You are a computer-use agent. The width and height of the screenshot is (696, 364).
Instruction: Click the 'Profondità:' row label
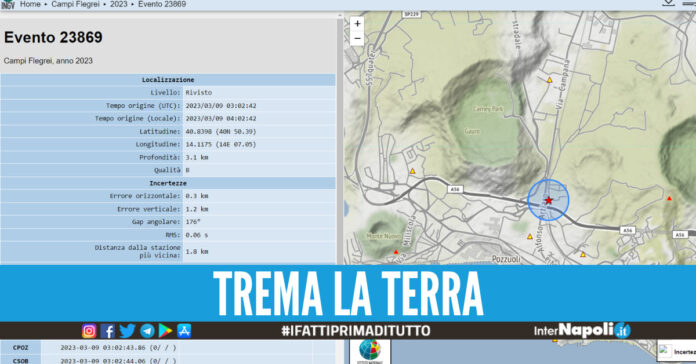tap(160, 157)
